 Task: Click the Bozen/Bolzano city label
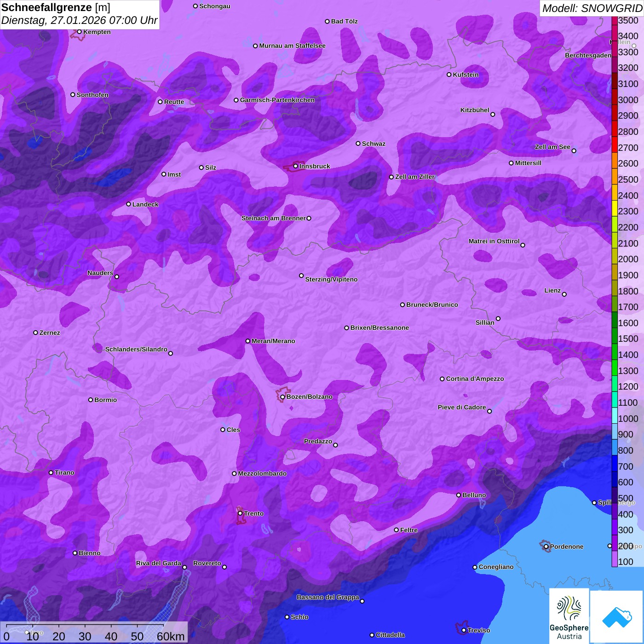309,397
